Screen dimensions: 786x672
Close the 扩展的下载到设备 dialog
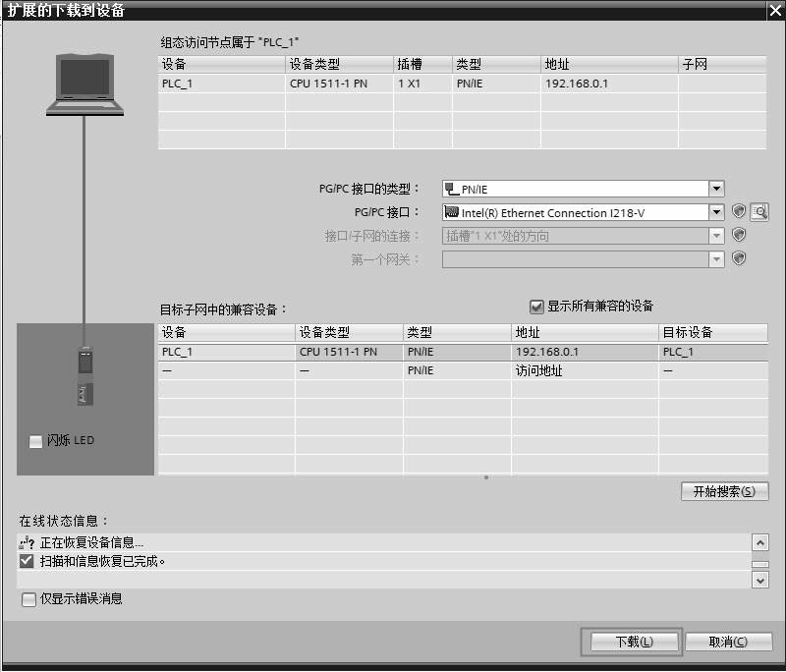[775, 11]
